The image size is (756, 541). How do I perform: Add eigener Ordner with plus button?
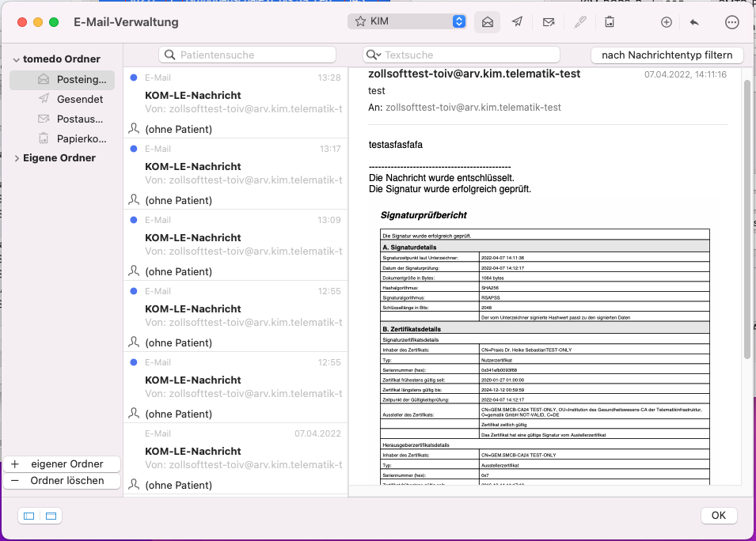click(x=62, y=464)
